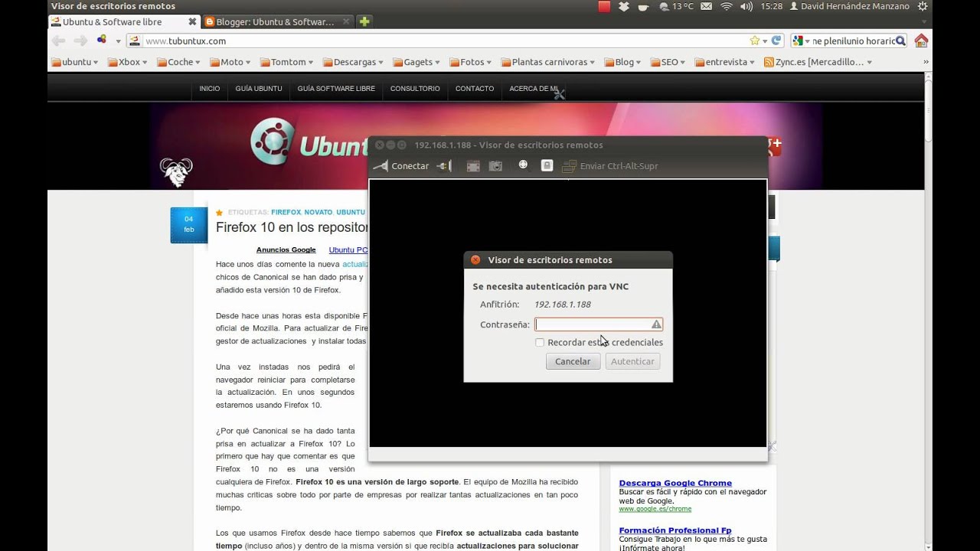Click CONTACTO in site navigation
Viewport: 980px width, 551px height.
475,89
